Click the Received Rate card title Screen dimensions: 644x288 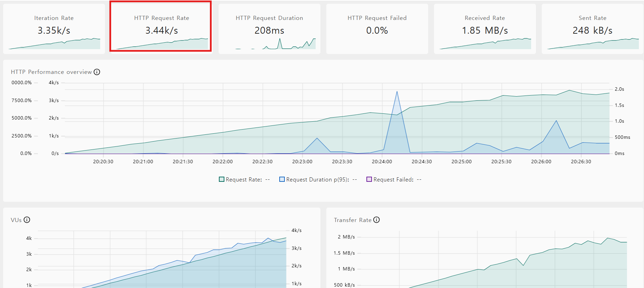tap(485, 18)
